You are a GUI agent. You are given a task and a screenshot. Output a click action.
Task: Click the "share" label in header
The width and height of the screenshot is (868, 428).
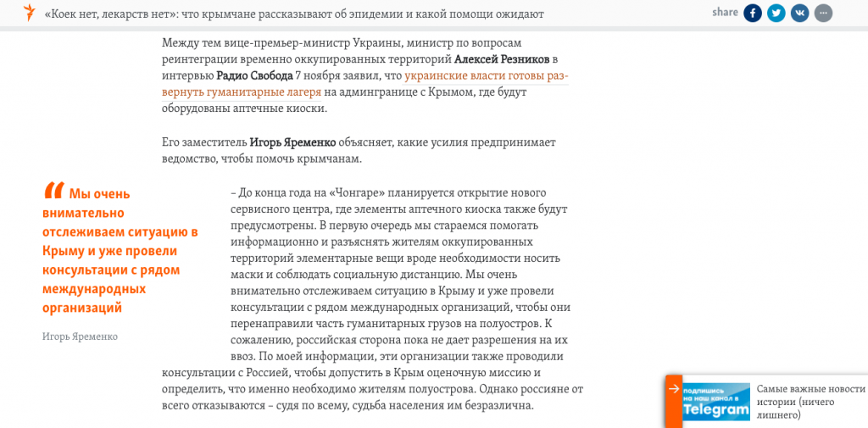tap(725, 12)
